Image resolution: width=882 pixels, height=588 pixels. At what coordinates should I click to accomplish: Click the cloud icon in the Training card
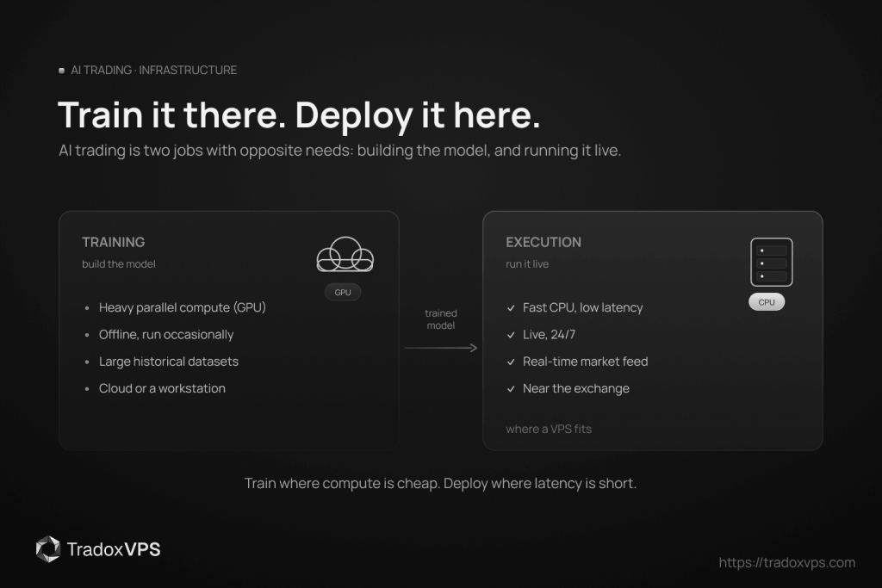(x=345, y=254)
